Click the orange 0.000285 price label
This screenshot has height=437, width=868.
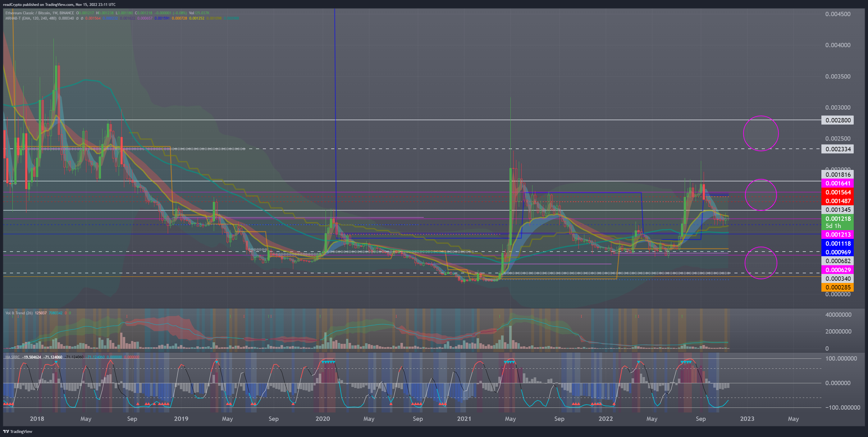838,287
